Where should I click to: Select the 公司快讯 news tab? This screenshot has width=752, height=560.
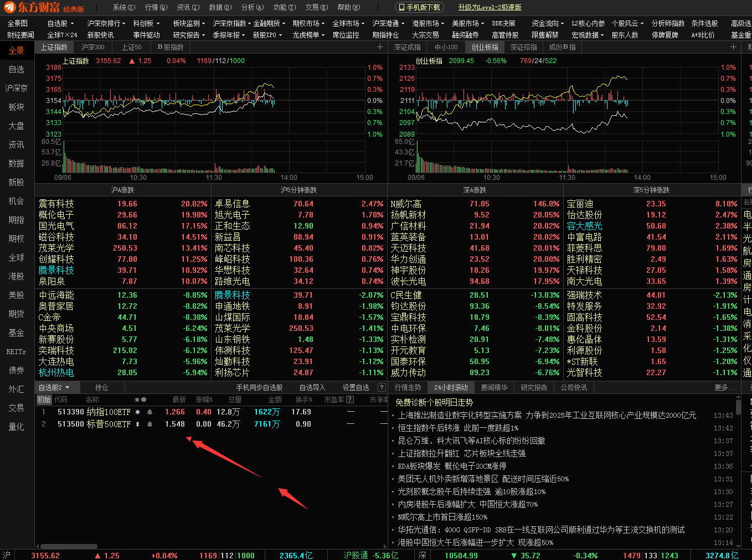pyautogui.click(x=574, y=387)
